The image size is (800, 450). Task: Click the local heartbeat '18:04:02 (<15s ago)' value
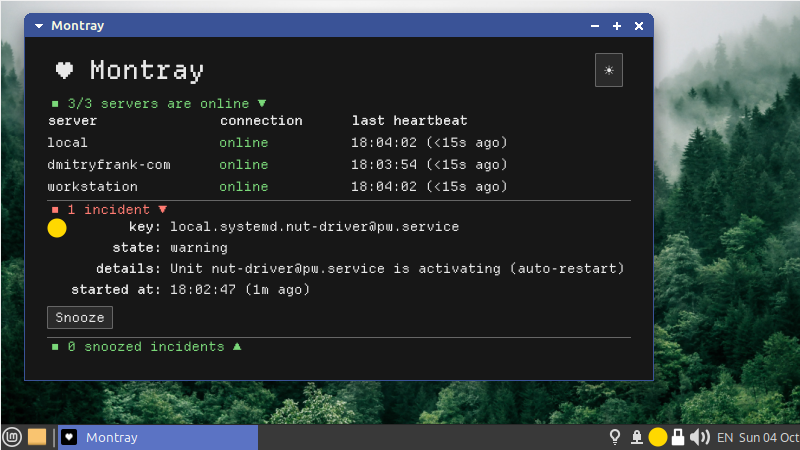430,142
